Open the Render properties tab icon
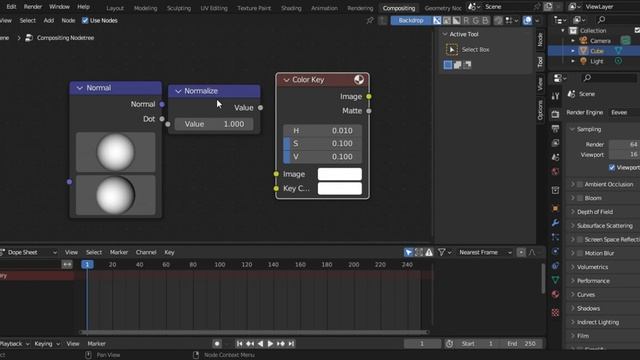640x360 pixels. pos(555,114)
